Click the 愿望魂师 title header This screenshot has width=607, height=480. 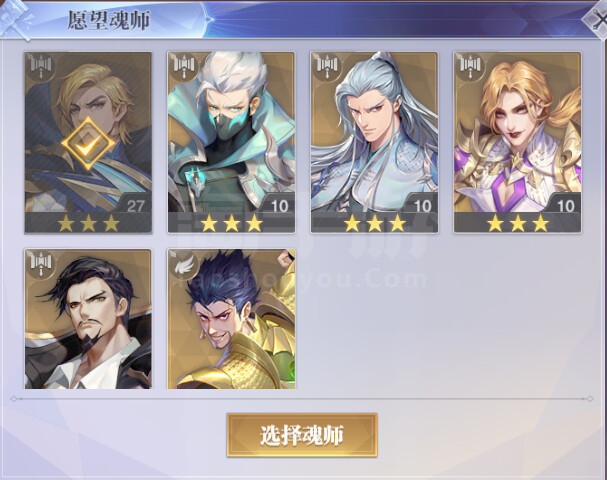[x=109, y=20]
